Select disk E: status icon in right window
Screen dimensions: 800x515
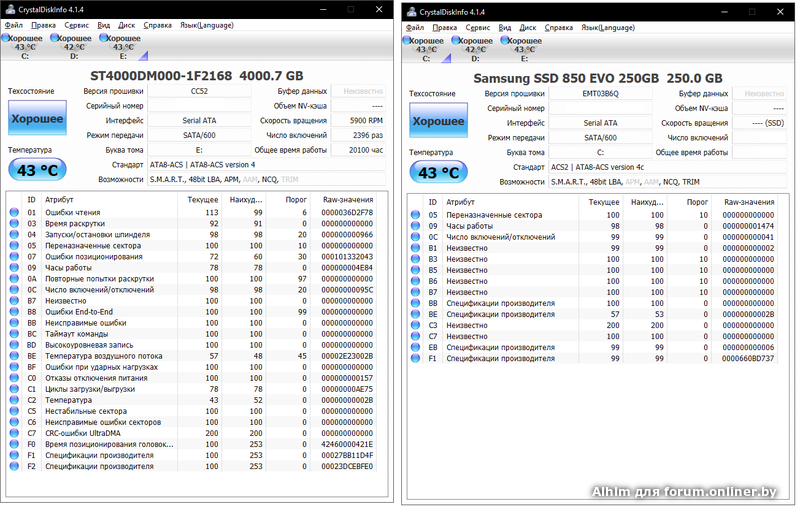[523, 49]
